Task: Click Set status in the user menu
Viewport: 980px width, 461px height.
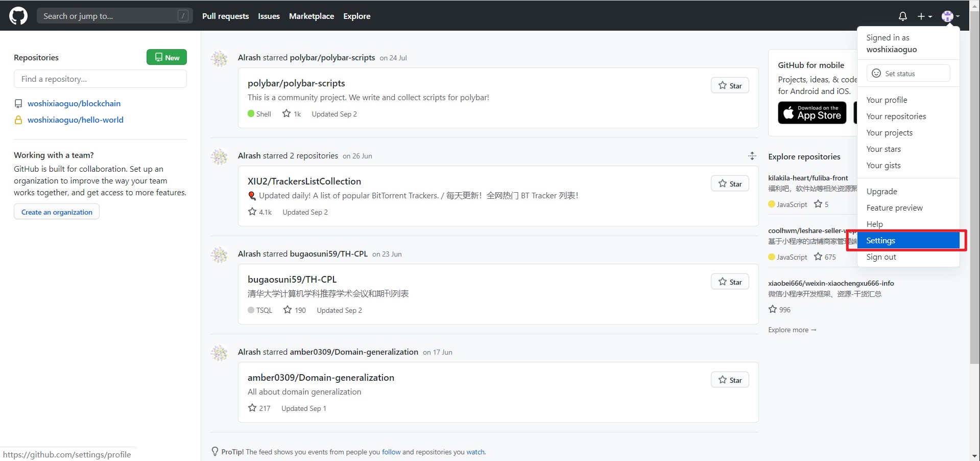Action: point(908,73)
